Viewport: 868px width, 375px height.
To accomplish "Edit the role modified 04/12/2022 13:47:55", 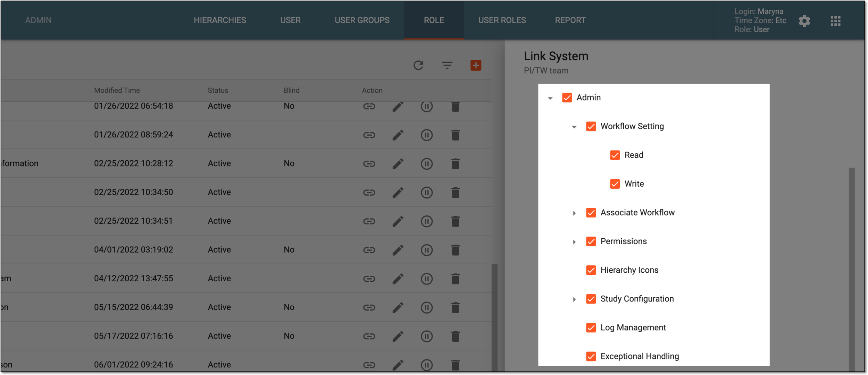I will click(x=398, y=279).
